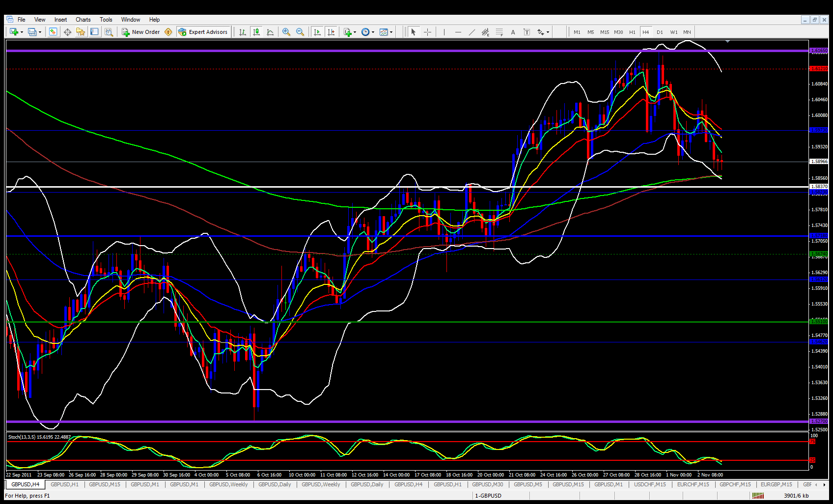Open a new chart window

point(13,32)
